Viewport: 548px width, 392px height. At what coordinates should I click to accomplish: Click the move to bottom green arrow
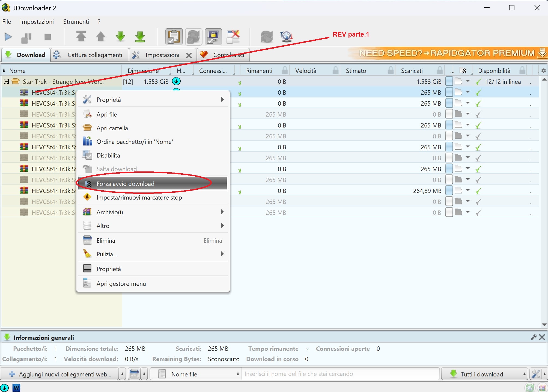(x=140, y=37)
